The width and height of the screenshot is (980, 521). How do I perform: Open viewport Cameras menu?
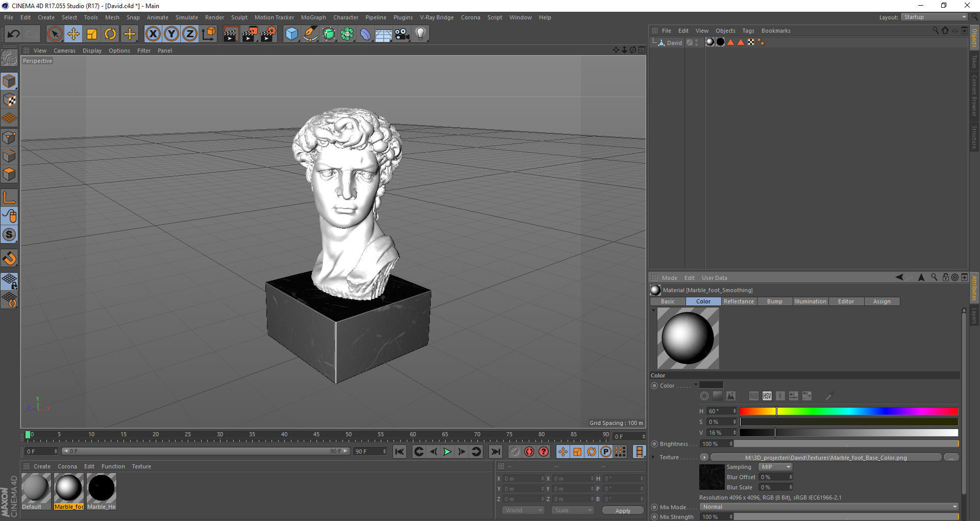pyautogui.click(x=64, y=51)
